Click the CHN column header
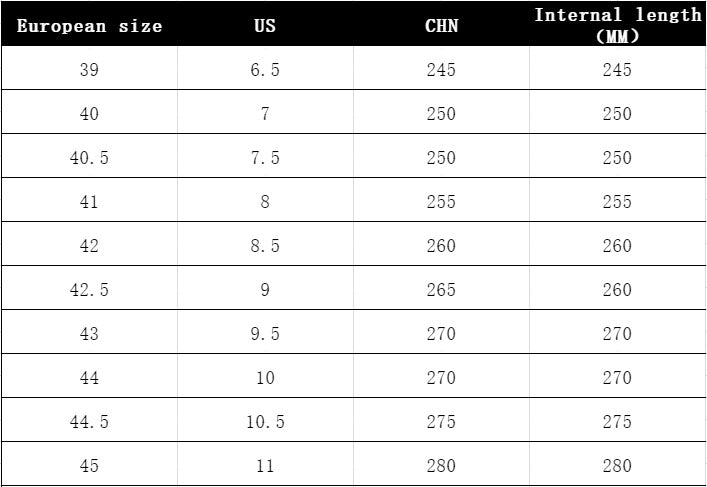 pos(441,26)
